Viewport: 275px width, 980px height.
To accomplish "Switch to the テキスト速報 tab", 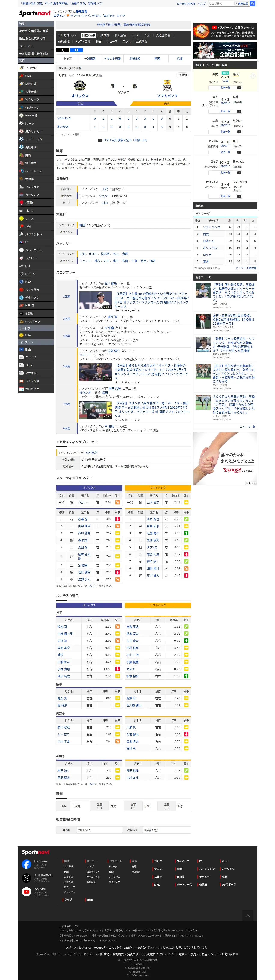I will point(112,59).
